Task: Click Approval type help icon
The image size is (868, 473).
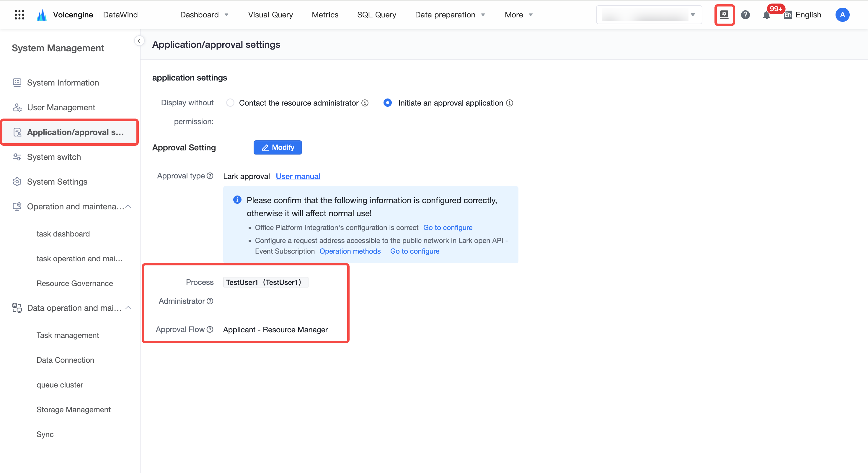Action: click(210, 176)
